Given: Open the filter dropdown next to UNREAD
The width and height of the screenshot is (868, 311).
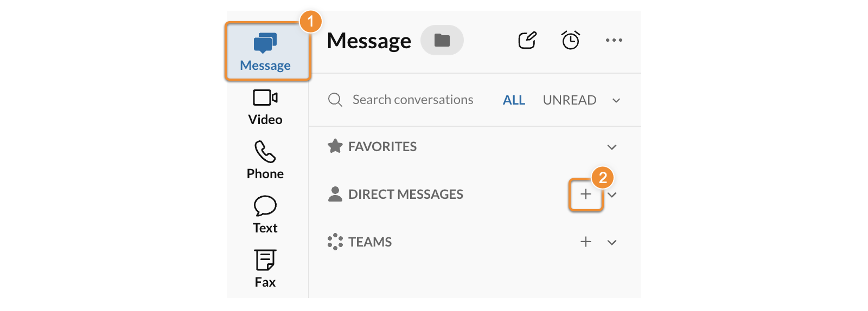Looking at the screenshot, I should 616,100.
